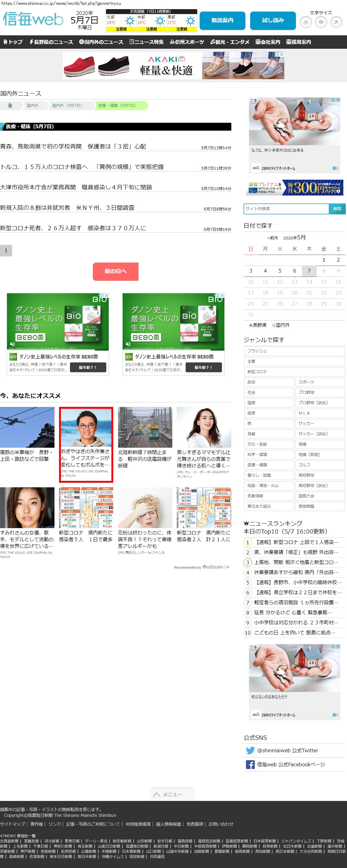Click the サイト内検索 search field
Image resolution: width=347 pixels, height=868 pixels.
tap(286, 209)
